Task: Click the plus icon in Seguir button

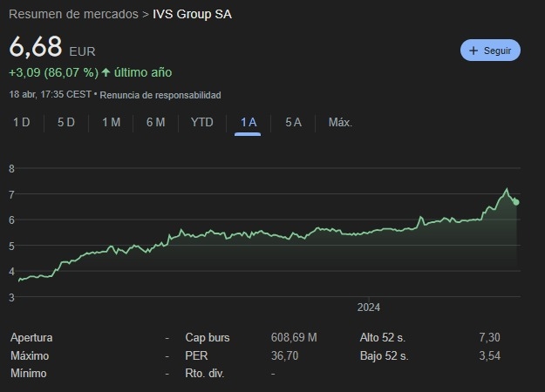Action: coord(473,51)
